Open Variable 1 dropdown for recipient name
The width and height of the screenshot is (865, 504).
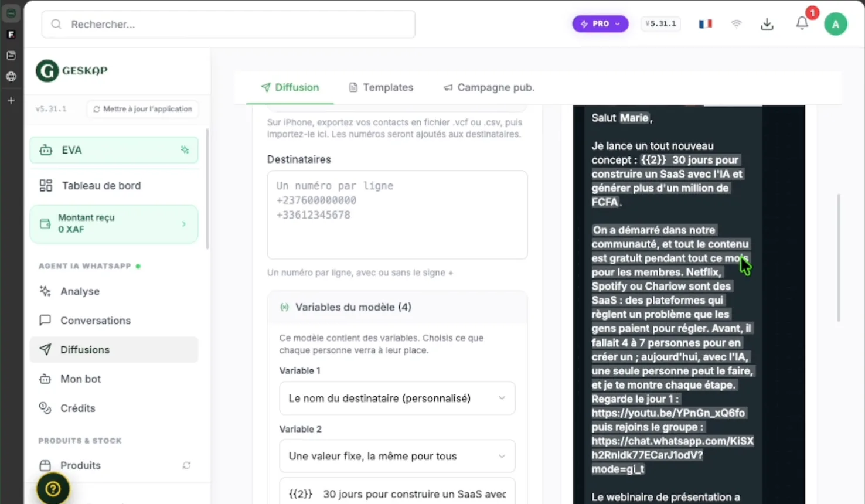click(x=397, y=399)
